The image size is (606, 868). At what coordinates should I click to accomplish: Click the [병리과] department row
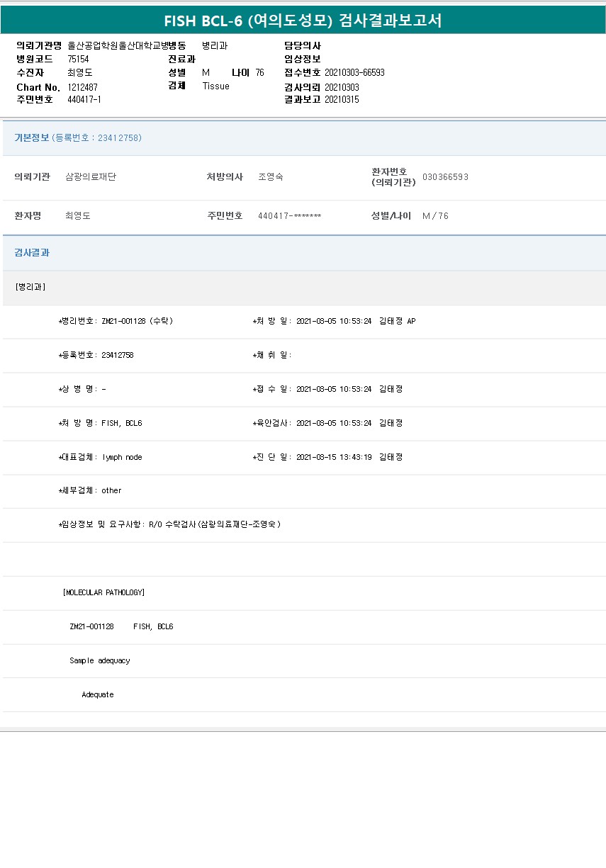click(x=30, y=287)
